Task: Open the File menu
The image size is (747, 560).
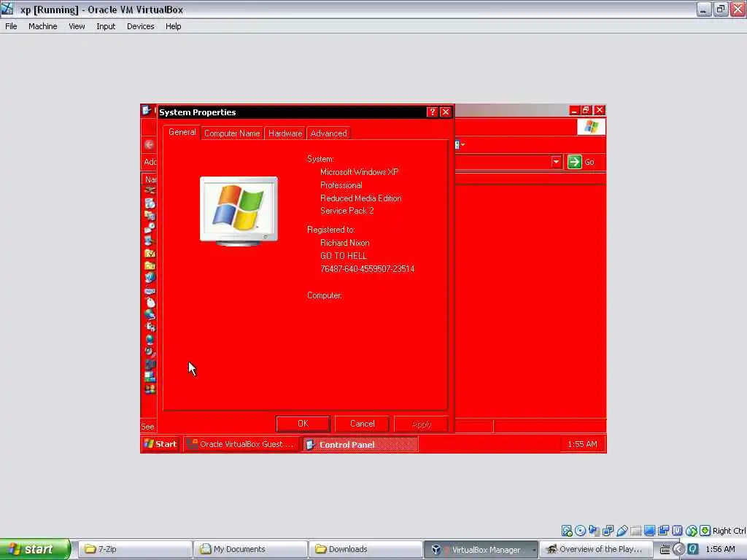Action: [11, 26]
